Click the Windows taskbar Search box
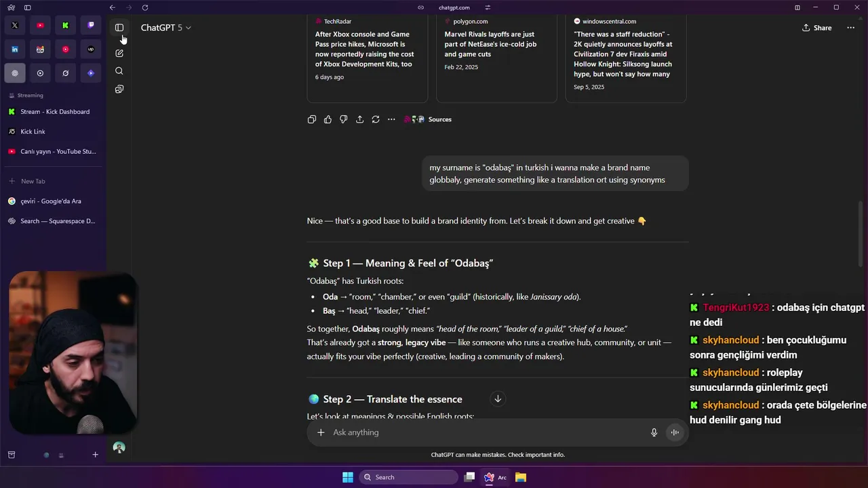The height and width of the screenshot is (488, 868). [x=408, y=477]
